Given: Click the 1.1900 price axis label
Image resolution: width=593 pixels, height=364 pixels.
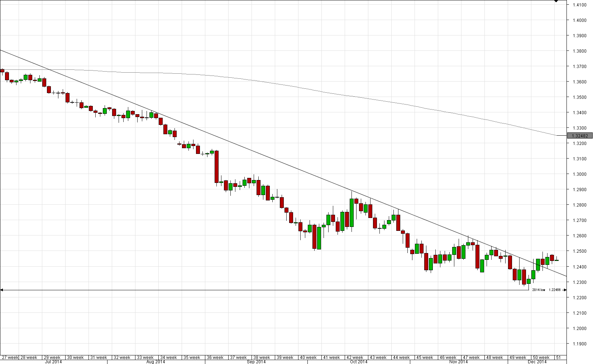Looking at the screenshot, I should tap(579, 344).
